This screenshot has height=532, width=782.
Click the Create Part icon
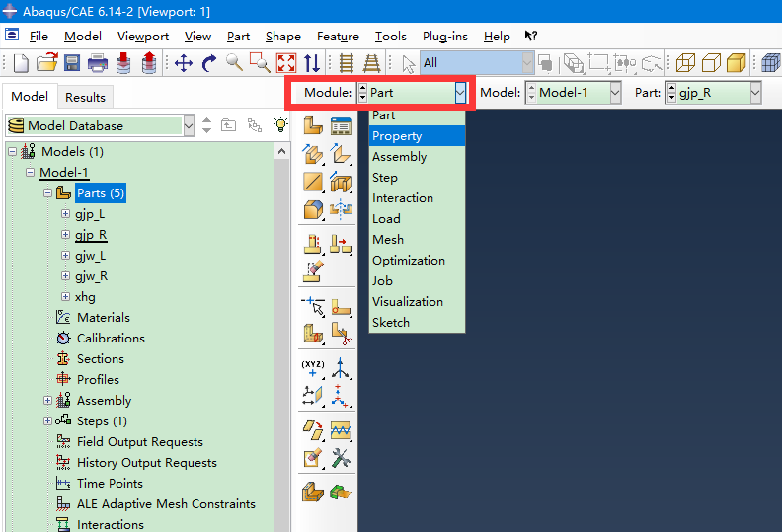click(313, 126)
